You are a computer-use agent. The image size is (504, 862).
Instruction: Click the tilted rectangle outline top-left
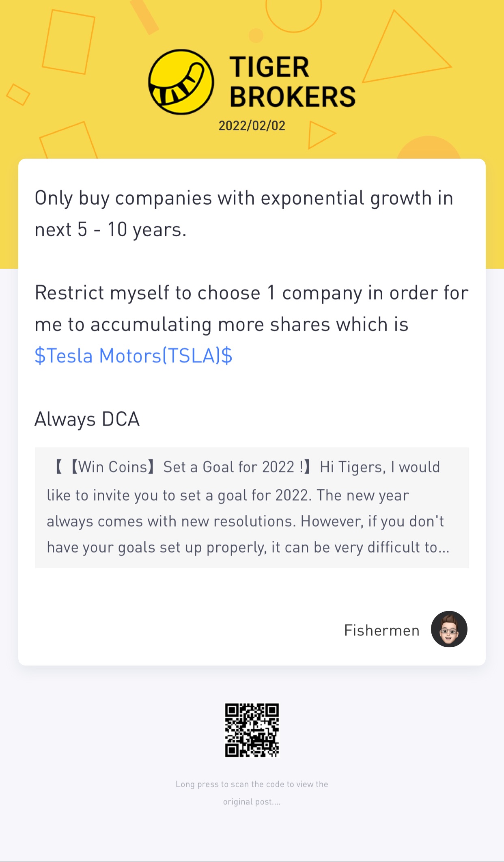69,42
